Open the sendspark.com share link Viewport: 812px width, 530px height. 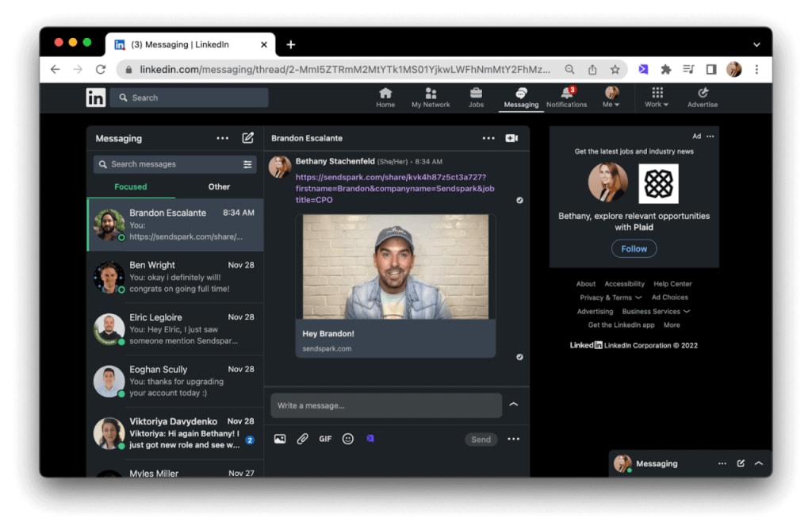[395, 189]
